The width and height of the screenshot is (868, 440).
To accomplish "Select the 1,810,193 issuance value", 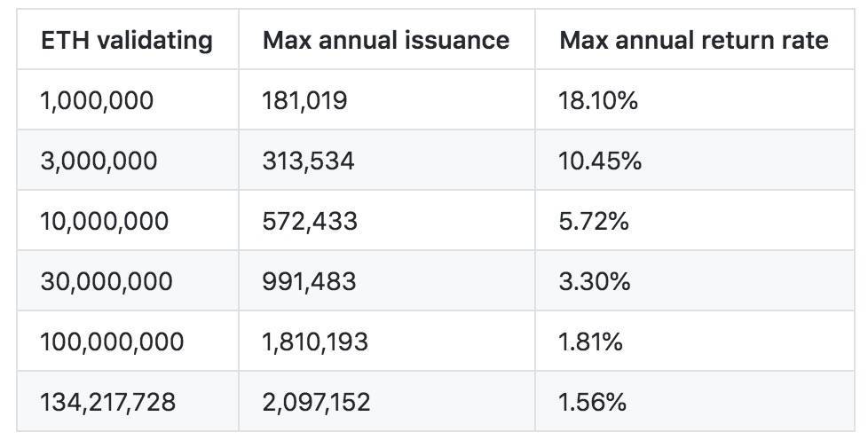I will (315, 342).
